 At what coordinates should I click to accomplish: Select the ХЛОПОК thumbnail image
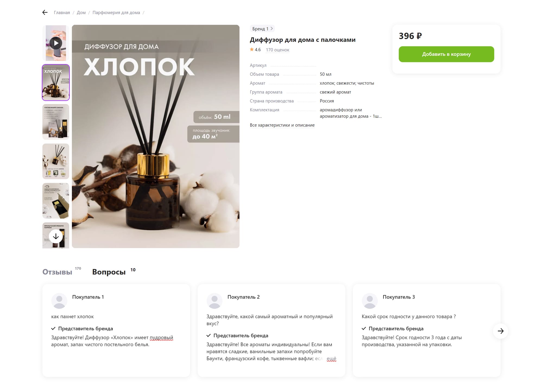point(56,82)
